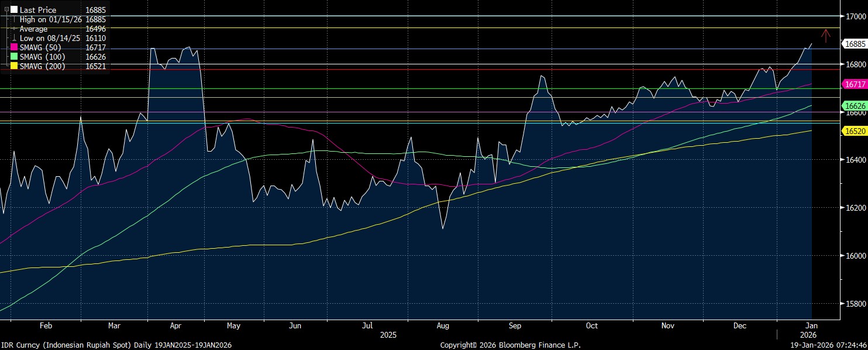868x350 pixels.
Task: Select the Low on 08/14/25 legend entry
Action: (51, 38)
